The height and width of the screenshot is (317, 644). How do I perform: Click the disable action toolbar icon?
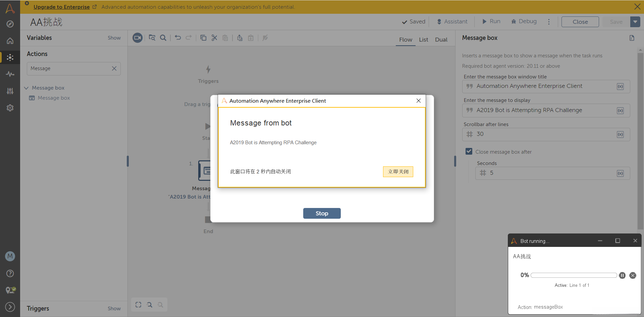coord(265,38)
